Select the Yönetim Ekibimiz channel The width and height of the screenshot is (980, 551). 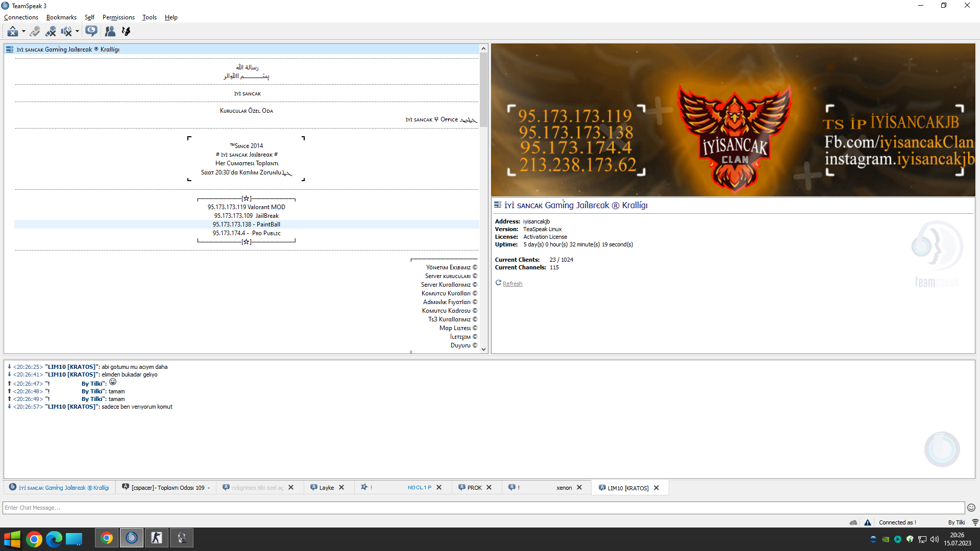coord(247,267)
